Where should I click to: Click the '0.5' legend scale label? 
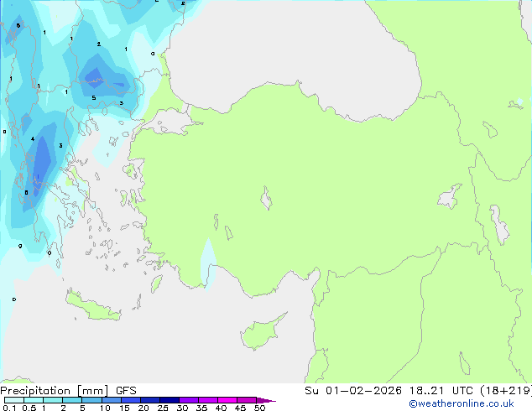coord(29,408)
